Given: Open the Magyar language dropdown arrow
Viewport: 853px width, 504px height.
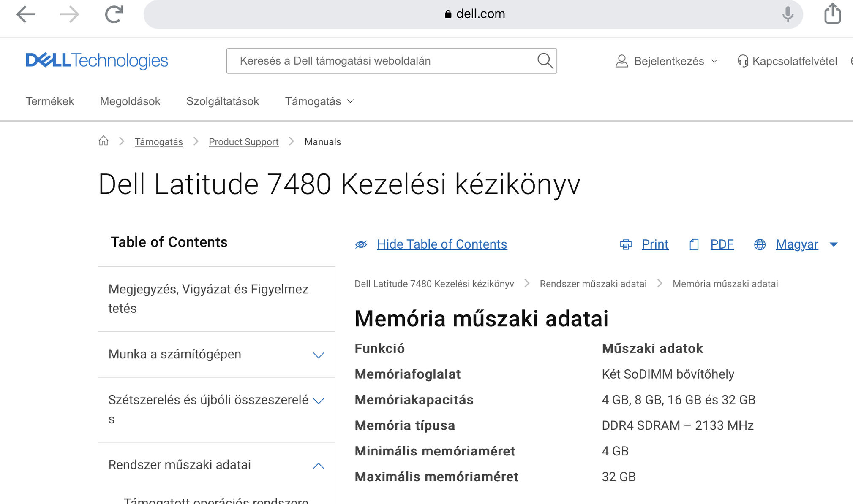Looking at the screenshot, I should 834,244.
